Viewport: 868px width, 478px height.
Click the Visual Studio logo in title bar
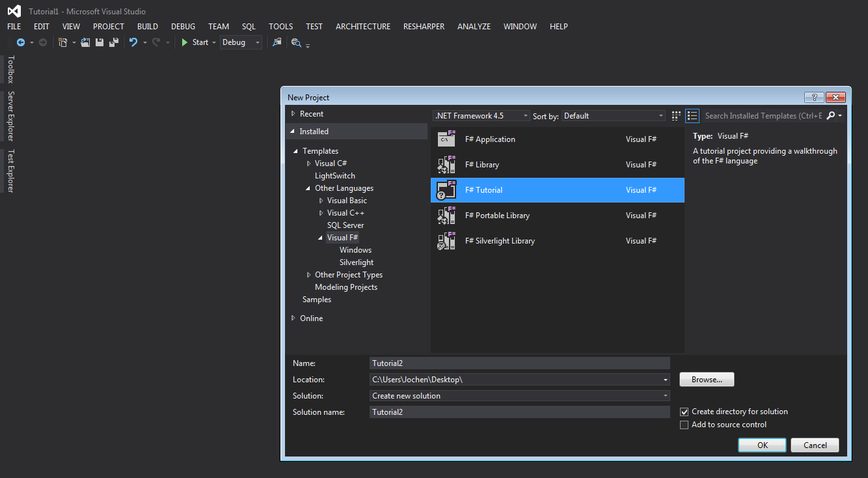[14, 11]
